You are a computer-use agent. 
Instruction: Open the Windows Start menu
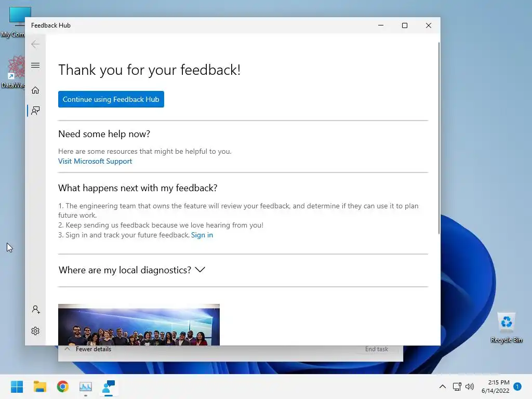point(17,387)
